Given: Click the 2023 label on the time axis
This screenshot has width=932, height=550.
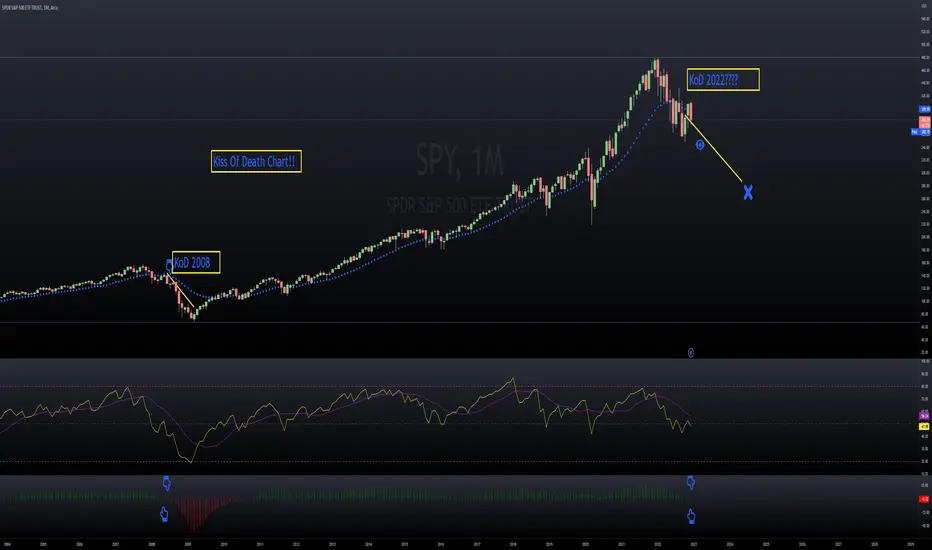Looking at the screenshot, I should pyautogui.click(x=694, y=544).
